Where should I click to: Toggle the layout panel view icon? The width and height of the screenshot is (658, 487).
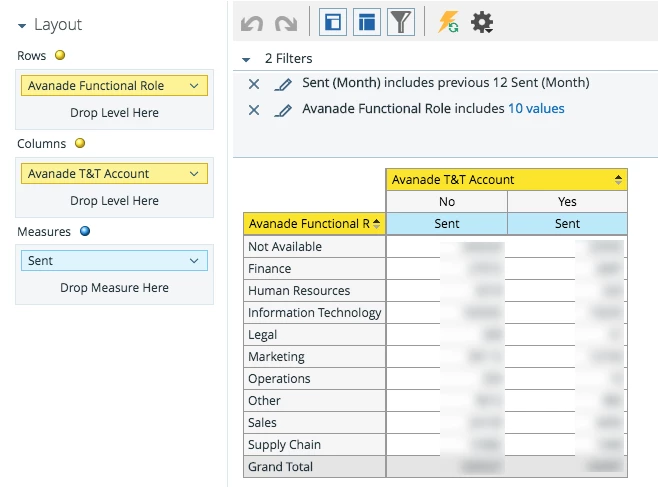click(x=333, y=22)
